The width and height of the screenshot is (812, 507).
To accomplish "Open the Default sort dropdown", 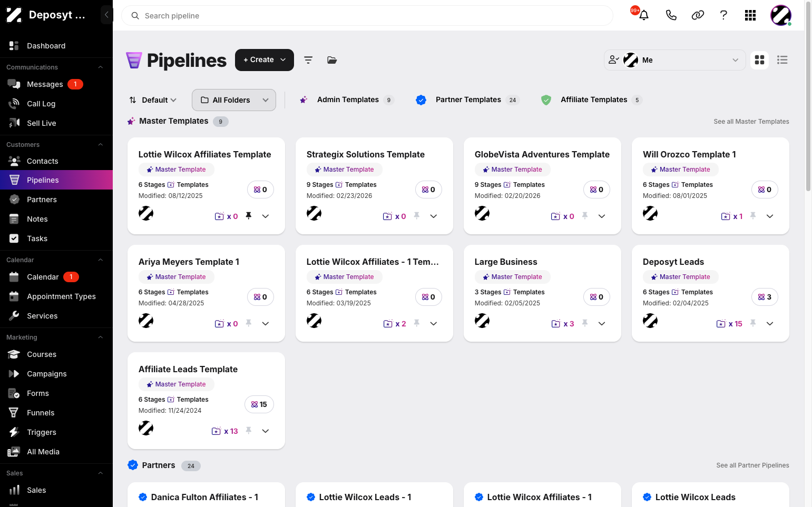I will pyautogui.click(x=153, y=100).
